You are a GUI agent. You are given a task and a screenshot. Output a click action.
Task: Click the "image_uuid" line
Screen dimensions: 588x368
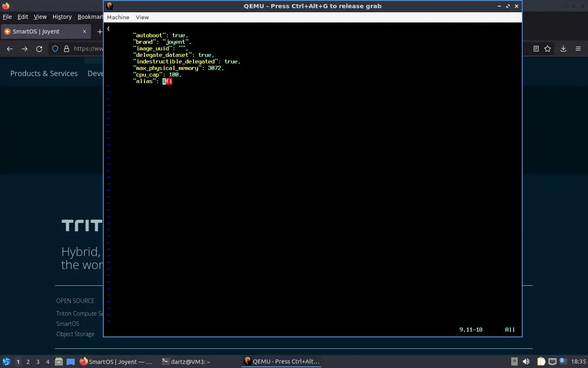(160, 48)
